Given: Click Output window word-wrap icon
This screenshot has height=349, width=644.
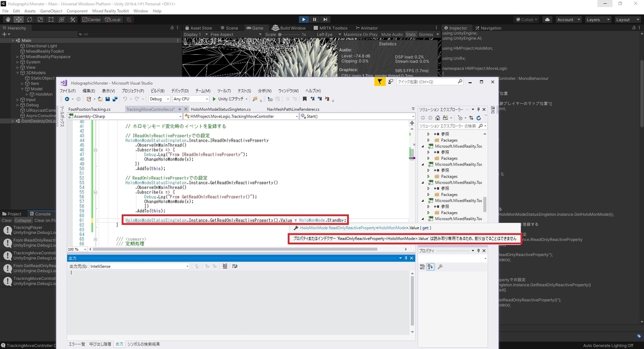Looking at the screenshot, I should [x=235, y=266].
